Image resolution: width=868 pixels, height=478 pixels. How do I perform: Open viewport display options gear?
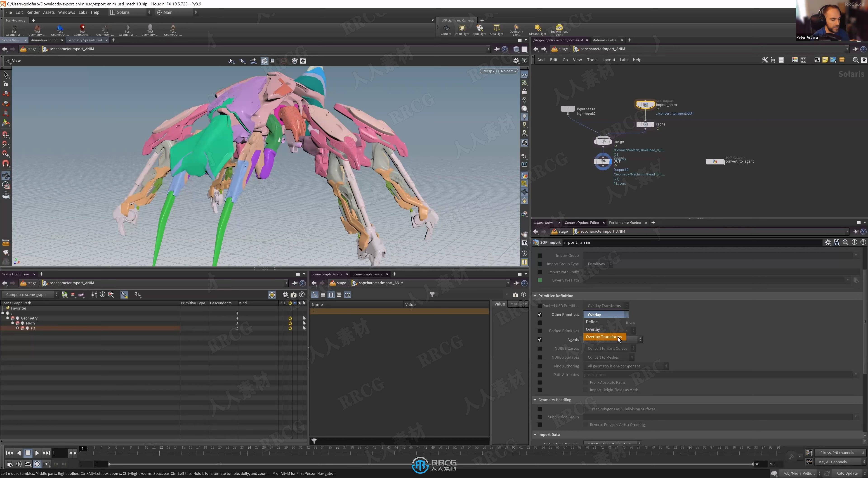coord(516,61)
